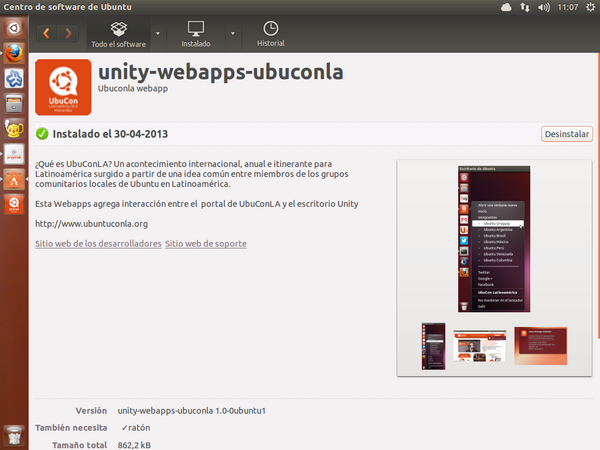The image size is (600, 450).
Task: Open Sitio web de los desarrolladores link
Action: pos(98,244)
